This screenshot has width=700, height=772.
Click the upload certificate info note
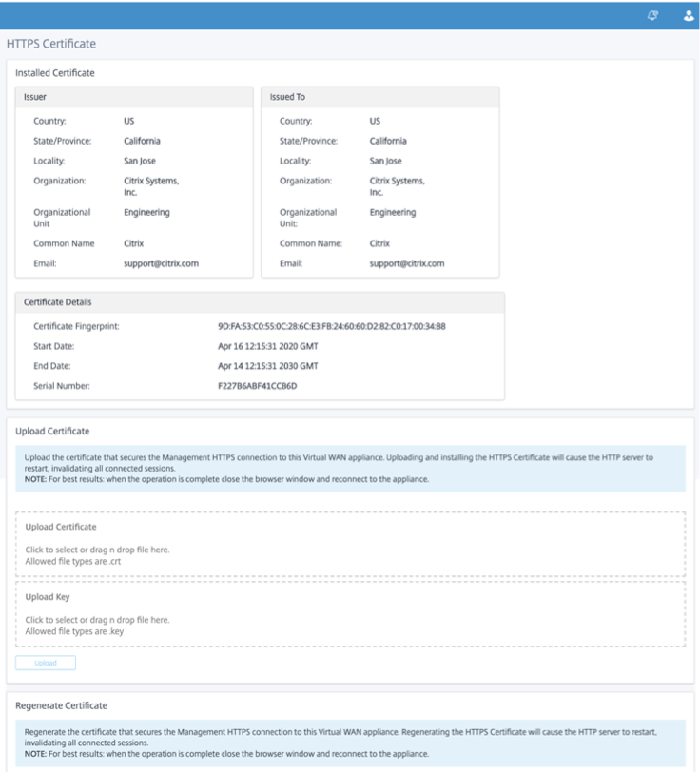[350, 468]
